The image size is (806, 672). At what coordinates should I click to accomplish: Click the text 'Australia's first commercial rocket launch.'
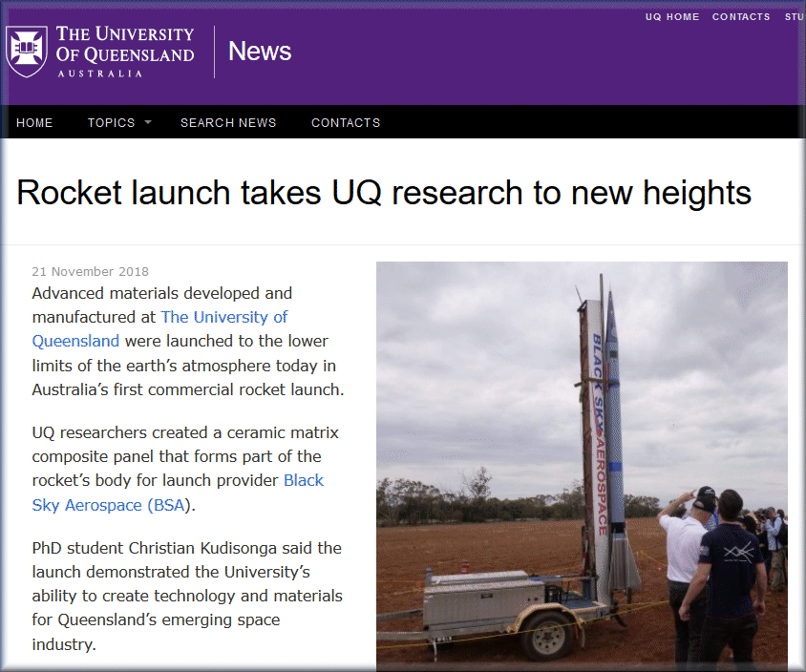(x=188, y=389)
